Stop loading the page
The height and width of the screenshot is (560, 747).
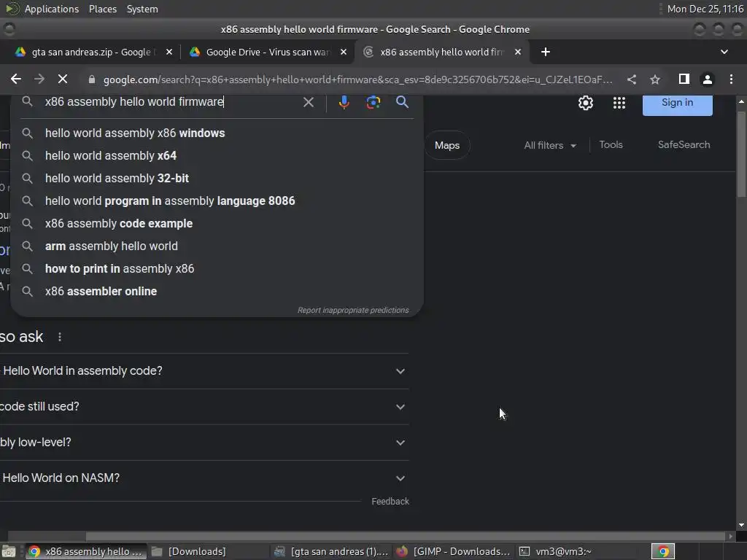[63, 79]
